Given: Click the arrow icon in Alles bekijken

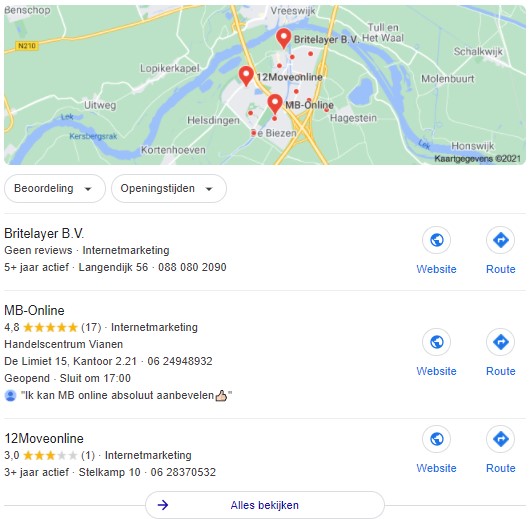Looking at the screenshot, I should (163, 505).
